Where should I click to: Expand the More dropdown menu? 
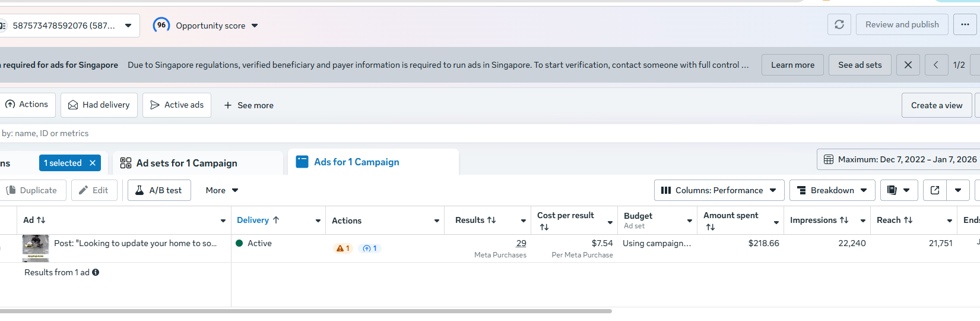(221, 190)
